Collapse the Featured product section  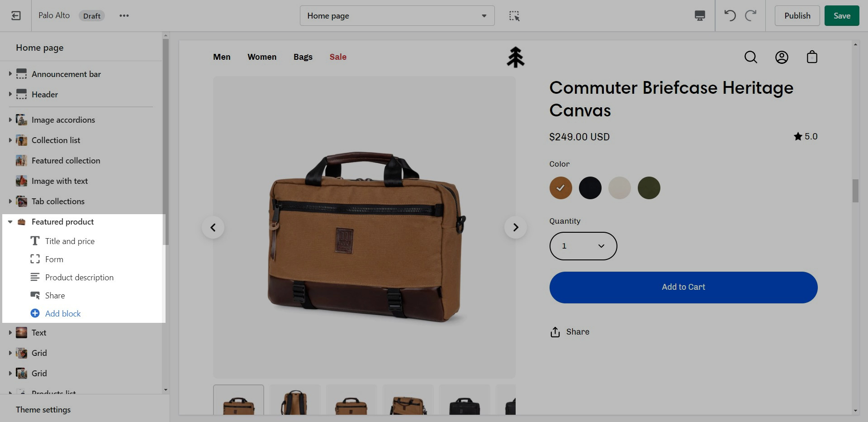[x=10, y=222]
